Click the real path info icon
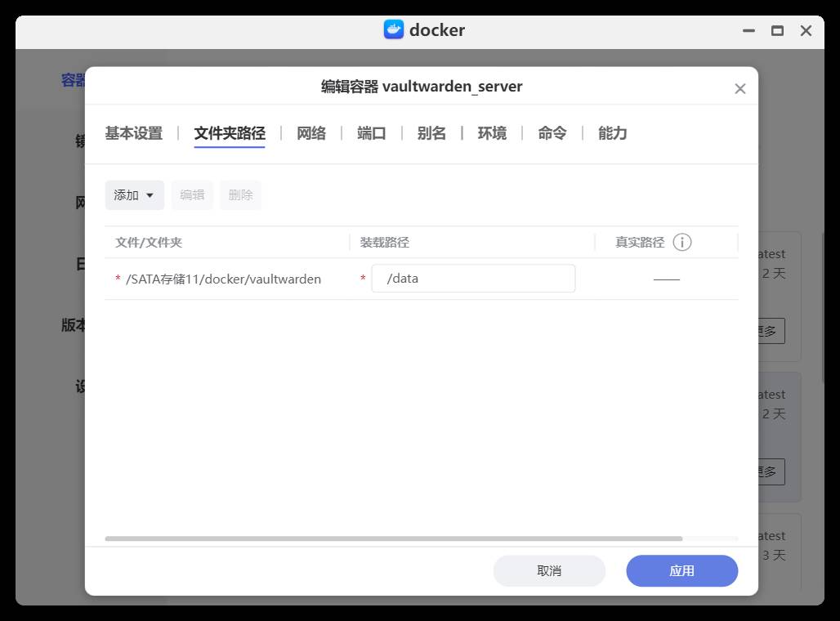This screenshot has height=621, width=840. tap(682, 242)
